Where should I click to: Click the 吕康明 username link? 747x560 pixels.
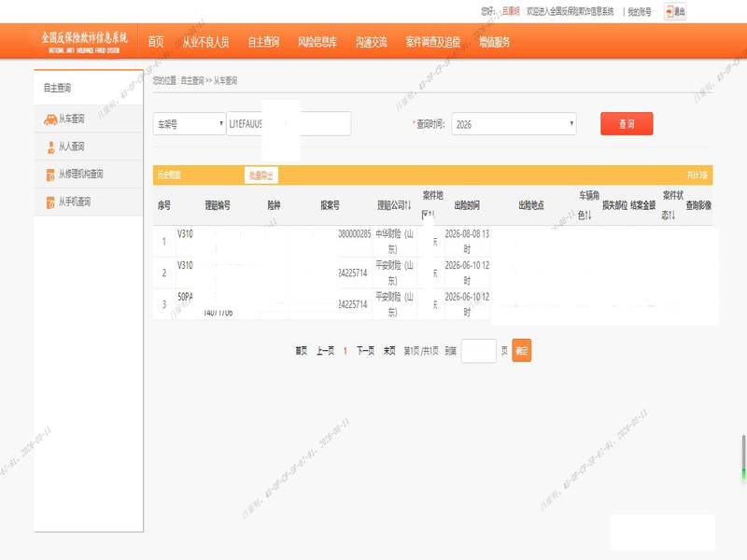511,11
